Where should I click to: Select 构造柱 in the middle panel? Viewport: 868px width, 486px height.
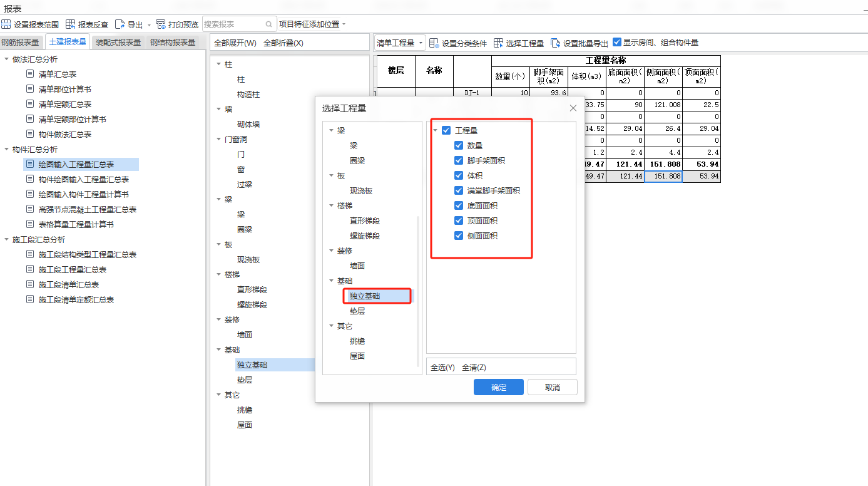[248, 94]
